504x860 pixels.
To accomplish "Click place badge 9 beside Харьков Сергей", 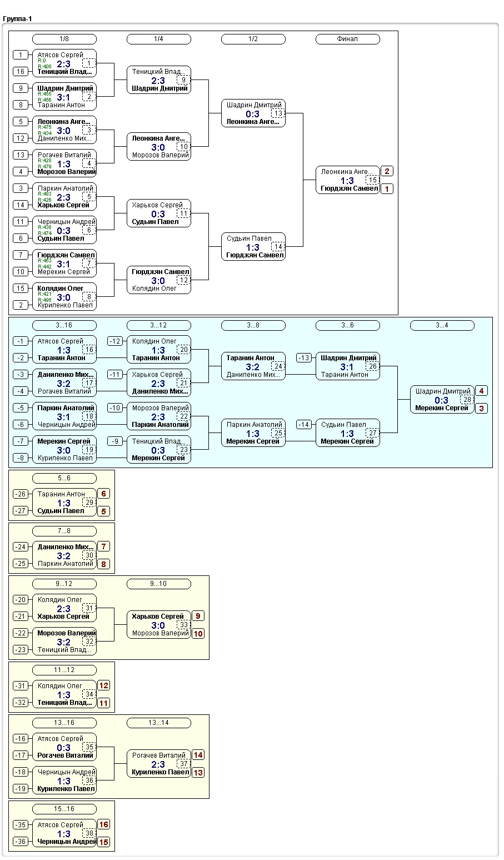I will pos(198,617).
